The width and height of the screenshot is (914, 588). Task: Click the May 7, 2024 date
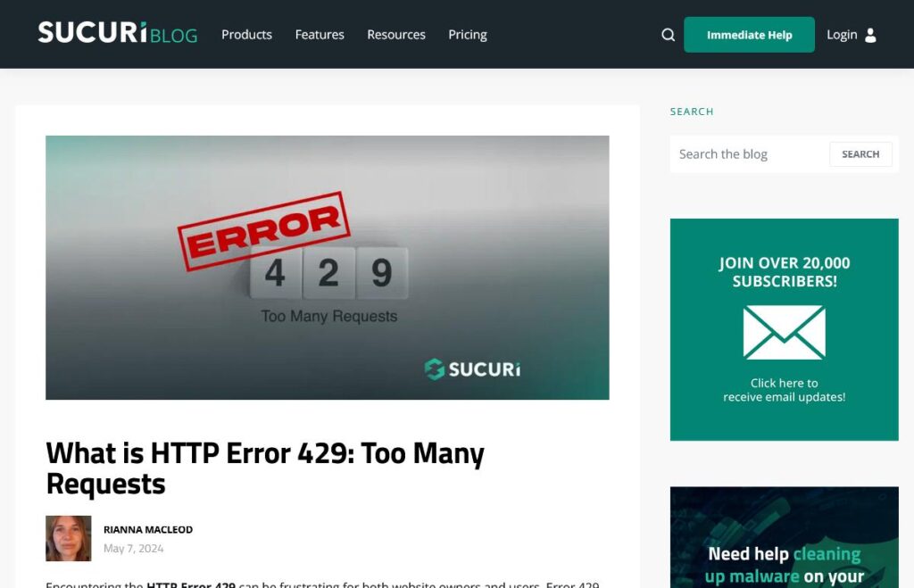point(134,549)
